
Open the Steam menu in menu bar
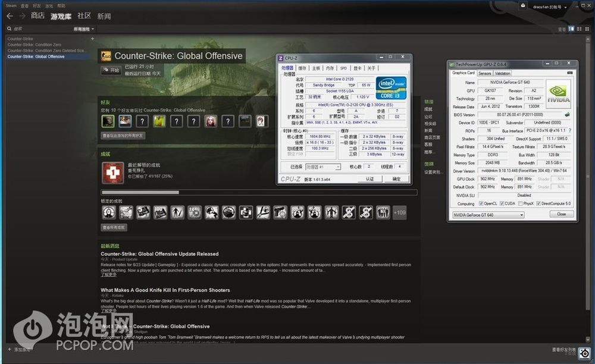[x=11, y=6]
